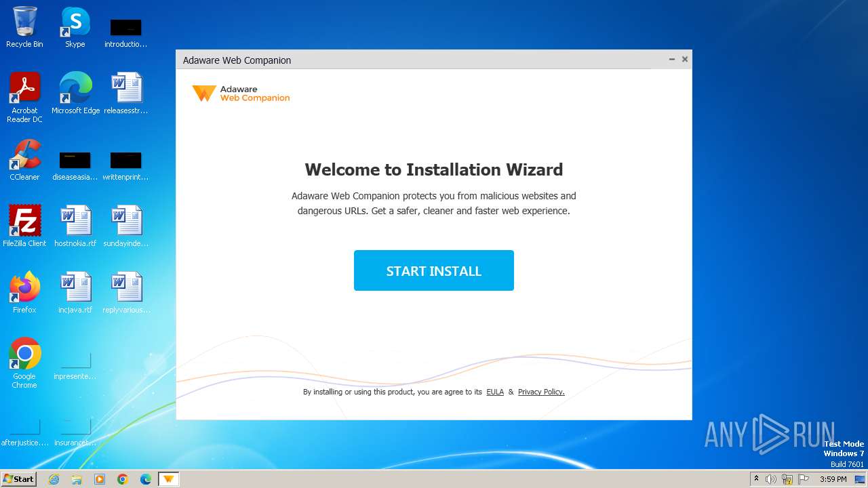Select the diseaseasia... file icon
Image resolution: width=868 pixels, height=488 pixels.
point(75,165)
